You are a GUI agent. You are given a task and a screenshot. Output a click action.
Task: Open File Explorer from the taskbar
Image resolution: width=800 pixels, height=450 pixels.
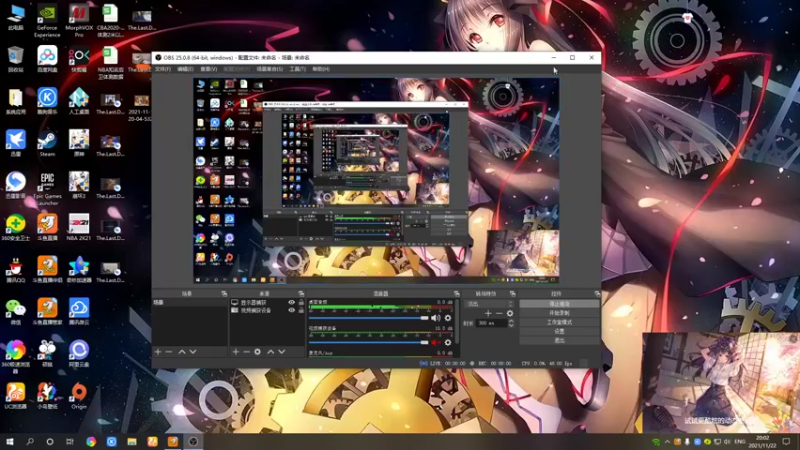coord(132,442)
